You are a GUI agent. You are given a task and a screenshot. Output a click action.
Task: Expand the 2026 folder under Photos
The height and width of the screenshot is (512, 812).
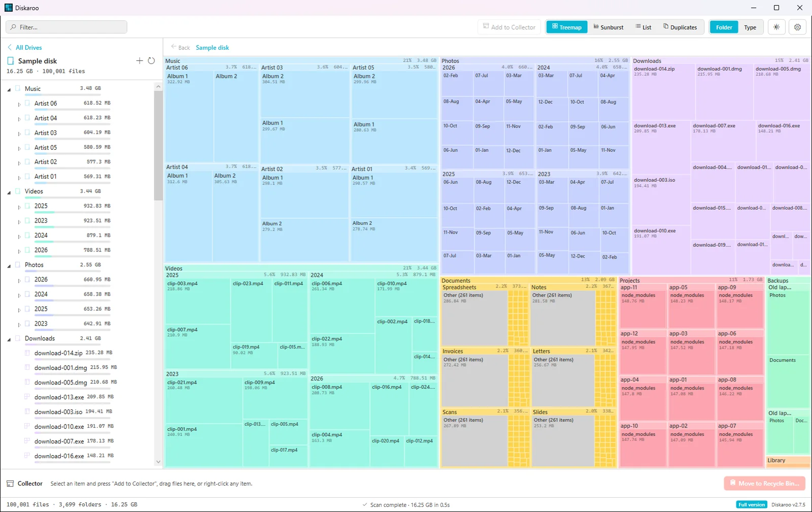click(x=19, y=280)
